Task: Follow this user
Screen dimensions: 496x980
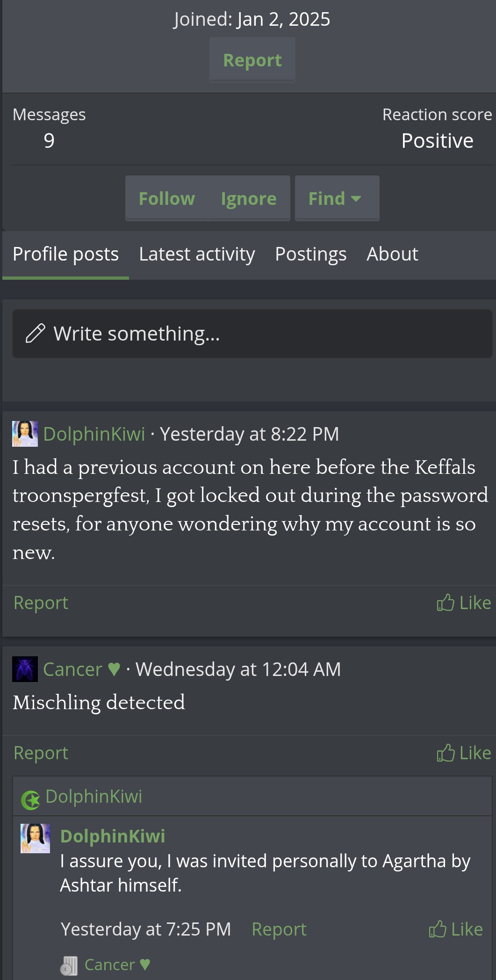Action: point(167,198)
